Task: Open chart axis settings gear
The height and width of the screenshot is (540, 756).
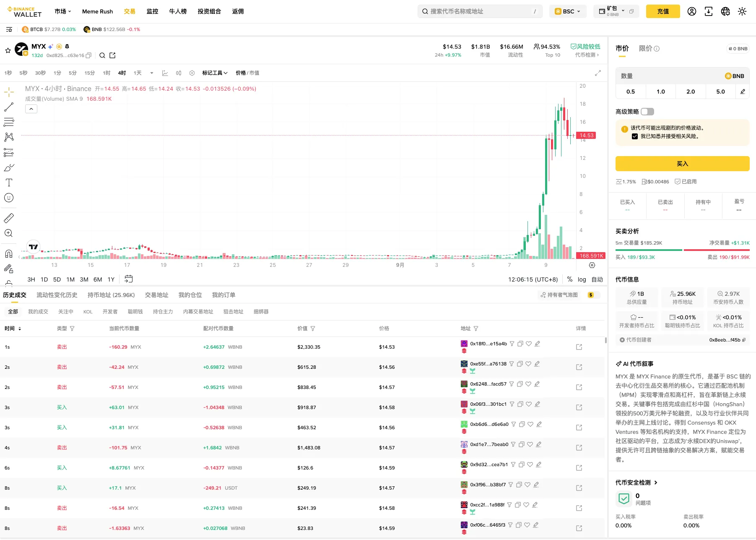Action: click(592, 265)
